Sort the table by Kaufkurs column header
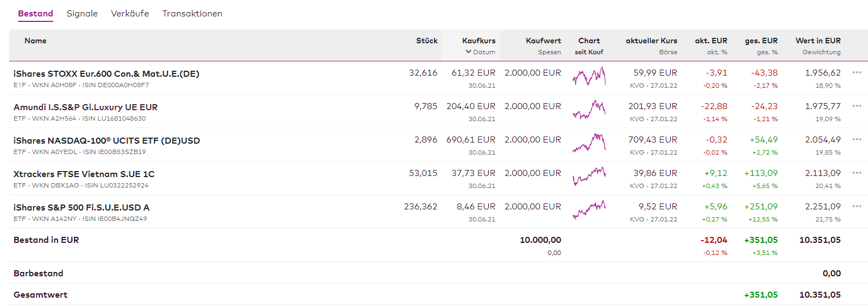The width and height of the screenshot is (868, 307). (478, 41)
